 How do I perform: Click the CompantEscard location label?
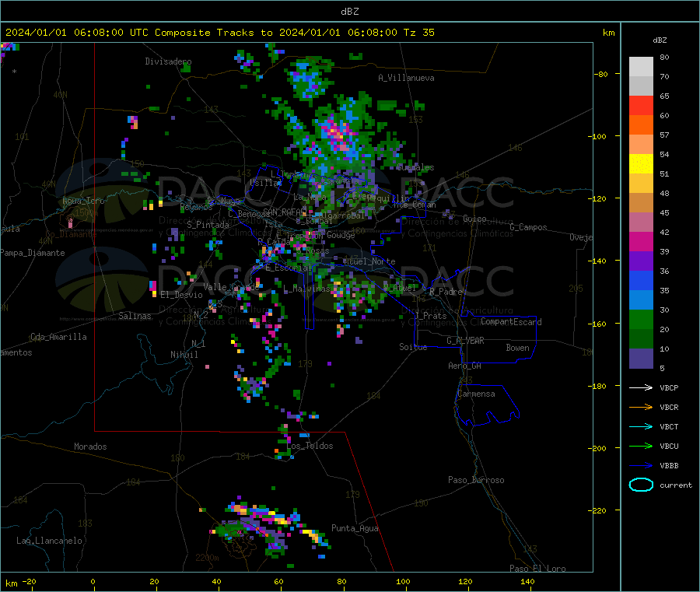pos(511,322)
